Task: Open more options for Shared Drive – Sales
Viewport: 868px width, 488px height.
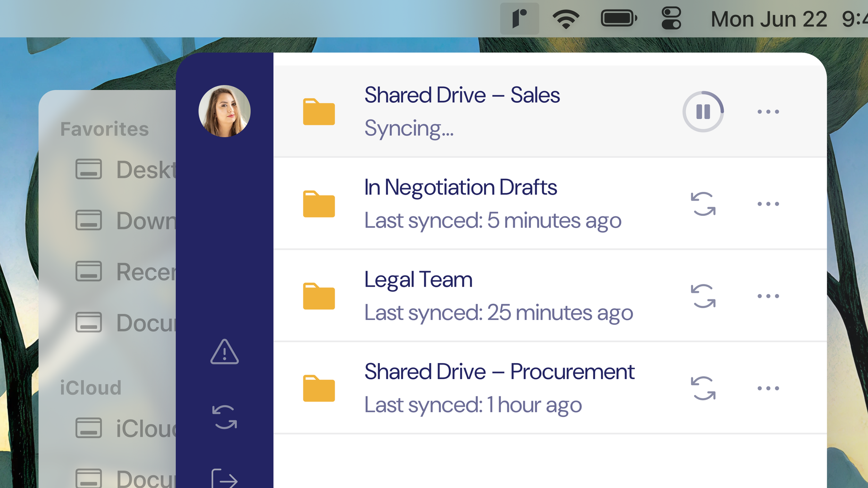Action: click(768, 112)
